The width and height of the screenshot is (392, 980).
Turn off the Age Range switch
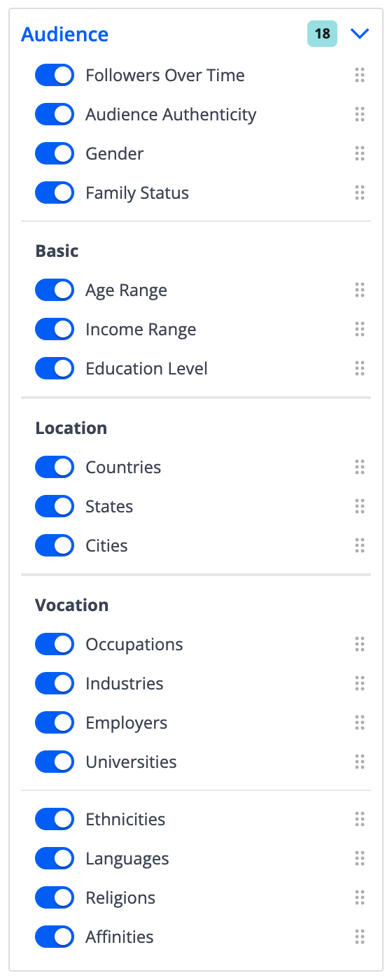pos(55,290)
